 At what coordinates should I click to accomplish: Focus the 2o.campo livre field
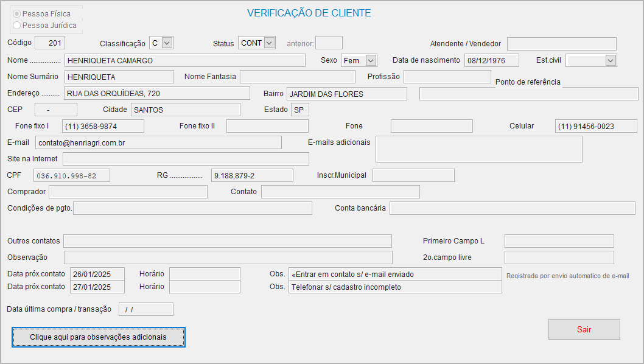click(x=559, y=257)
